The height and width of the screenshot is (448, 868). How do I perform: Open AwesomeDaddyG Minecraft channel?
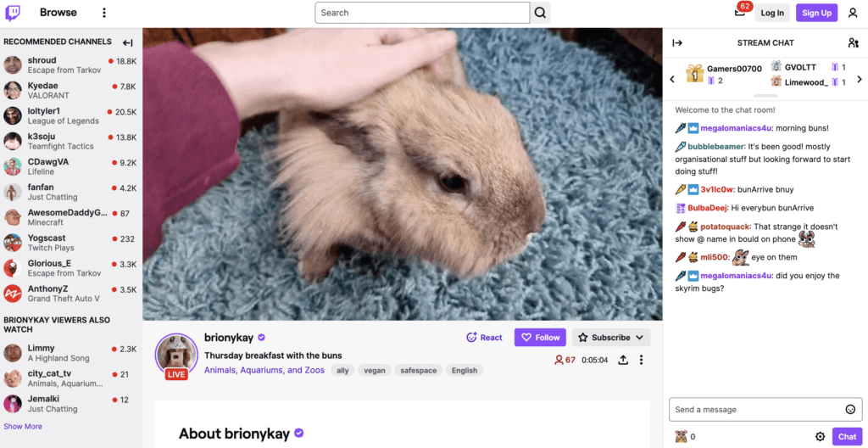(x=70, y=217)
